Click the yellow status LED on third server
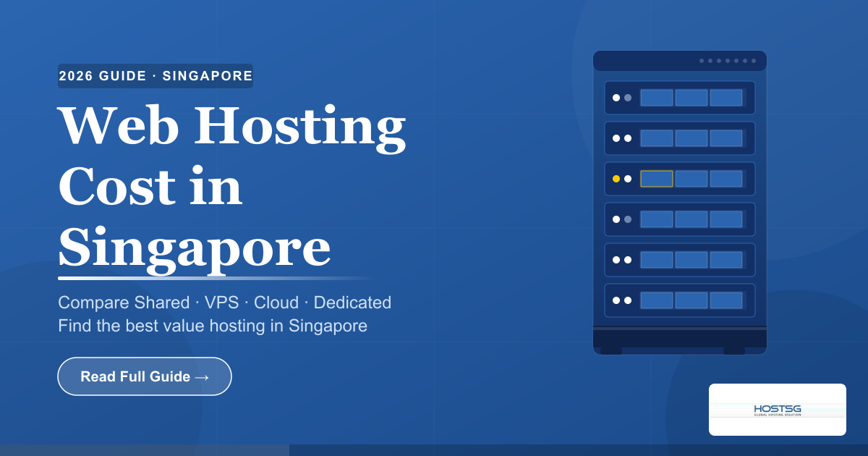This screenshot has height=456, width=868. (616, 179)
